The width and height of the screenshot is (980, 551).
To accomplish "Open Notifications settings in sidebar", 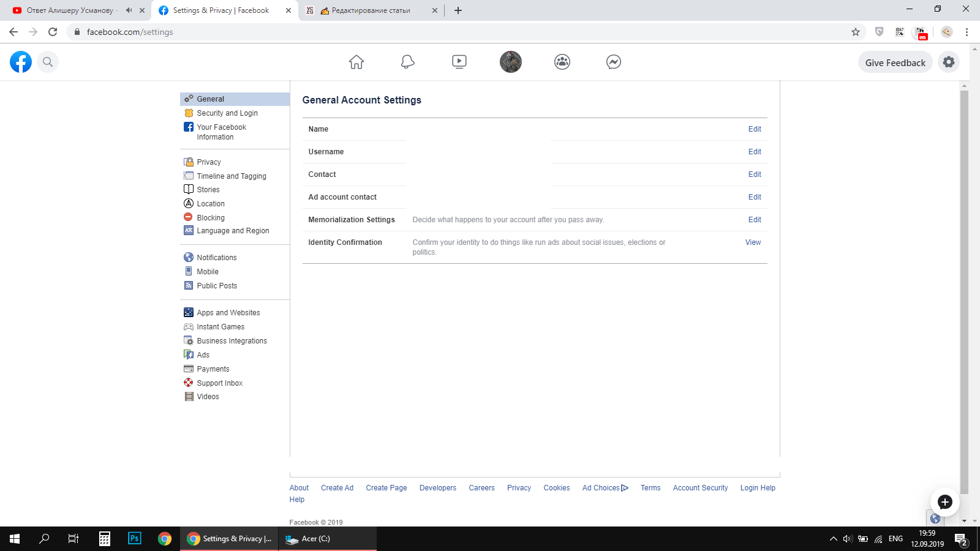I will click(x=216, y=258).
